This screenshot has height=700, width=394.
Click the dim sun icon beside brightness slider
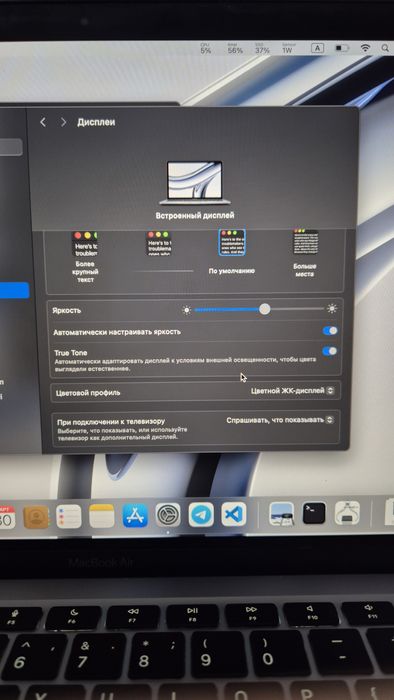187,310
